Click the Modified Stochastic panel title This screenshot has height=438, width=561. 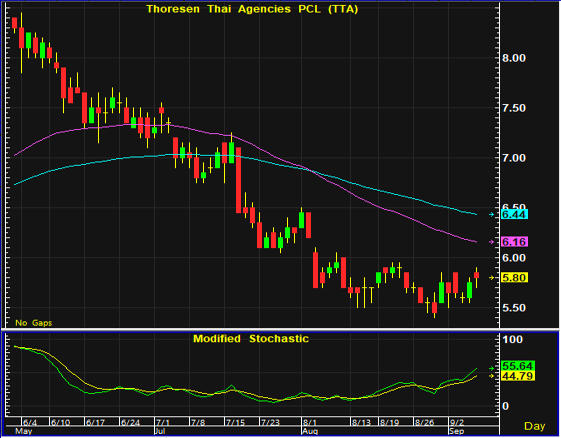point(251,339)
